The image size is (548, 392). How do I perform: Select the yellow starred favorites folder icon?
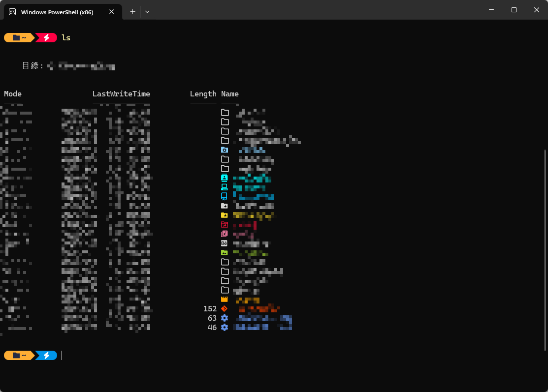tap(225, 215)
